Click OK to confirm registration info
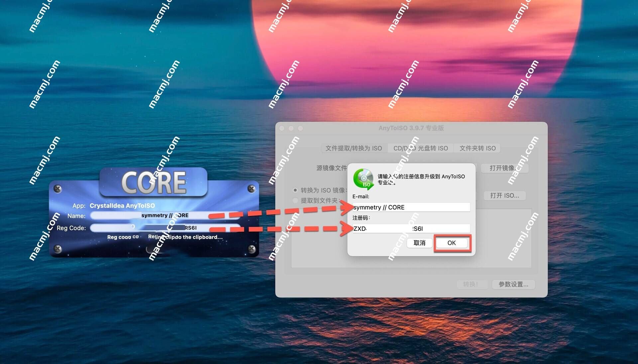The height and width of the screenshot is (364, 638). pyautogui.click(x=451, y=243)
